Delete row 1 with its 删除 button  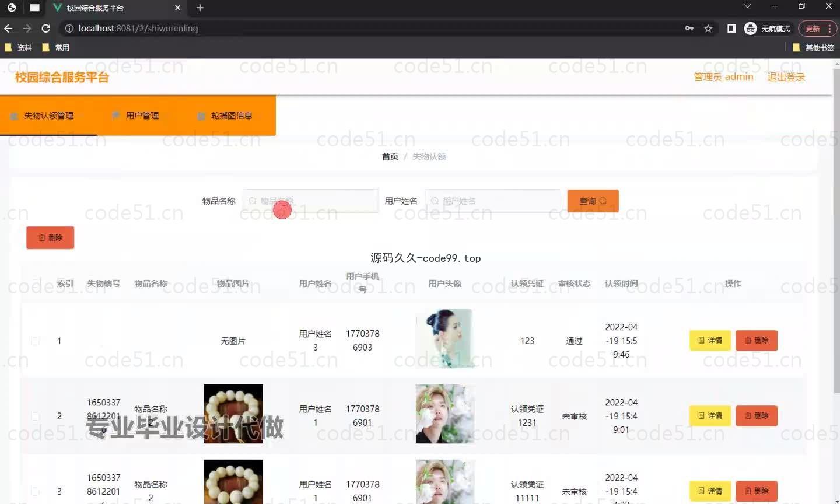tap(757, 340)
